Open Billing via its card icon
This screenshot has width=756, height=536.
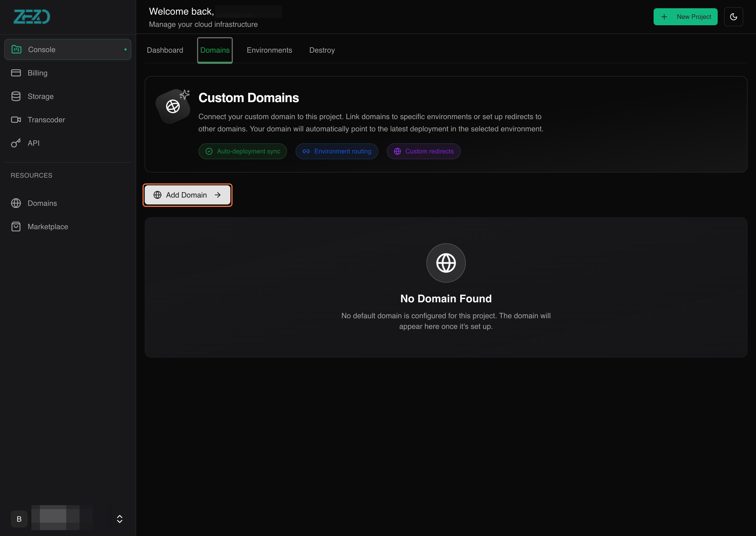pyautogui.click(x=16, y=73)
